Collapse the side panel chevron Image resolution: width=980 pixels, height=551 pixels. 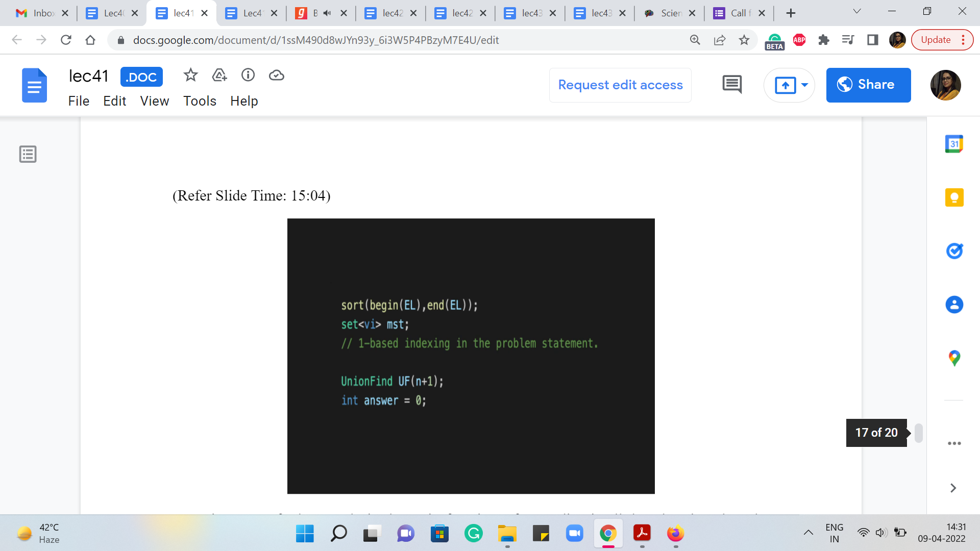[953, 488]
